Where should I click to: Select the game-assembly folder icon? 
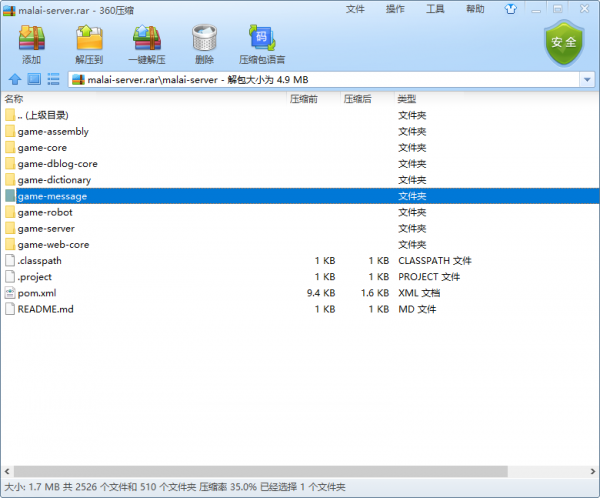click(10, 131)
